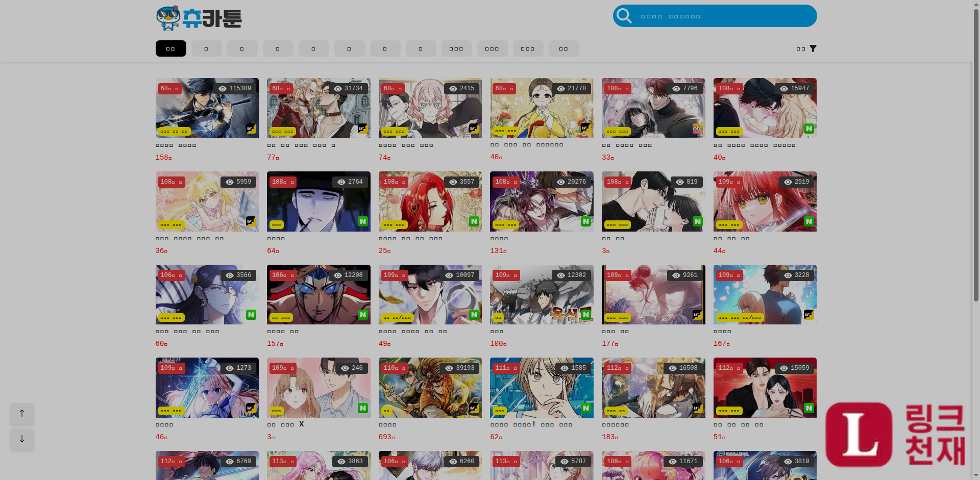Click the eye icon beside 5959 views

(230, 182)
